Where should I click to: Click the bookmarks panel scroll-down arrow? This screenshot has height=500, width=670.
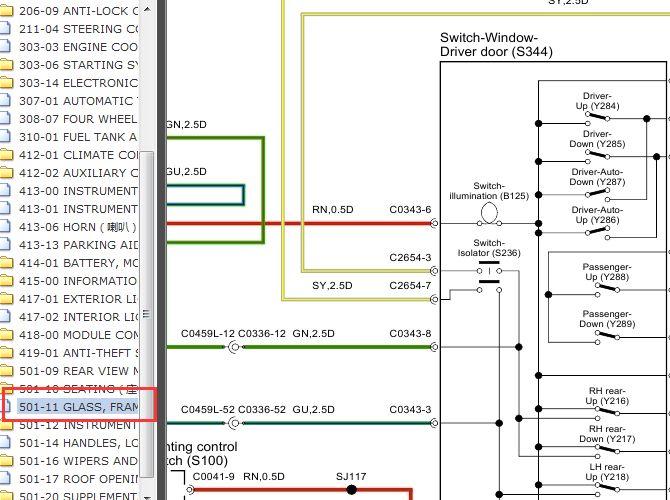click(x=147, y=497)
